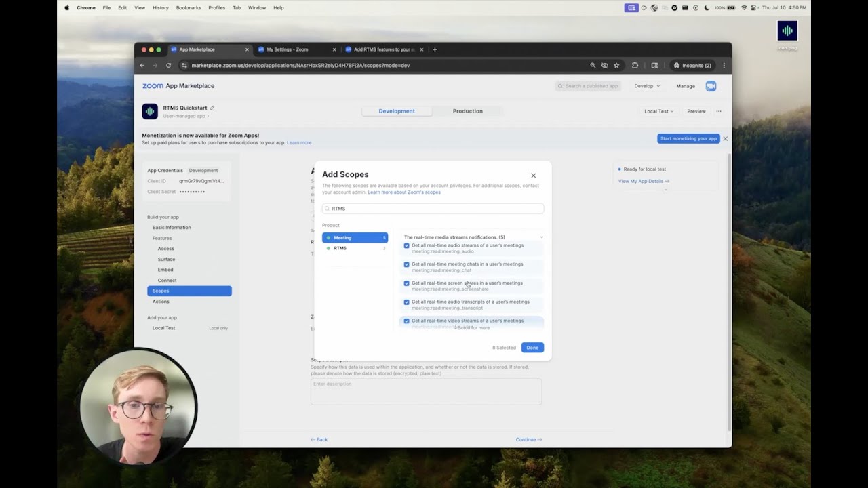This screenshot has width=868, height=488.
Task: Reload the page in Chrome
Action: [168, 66]
